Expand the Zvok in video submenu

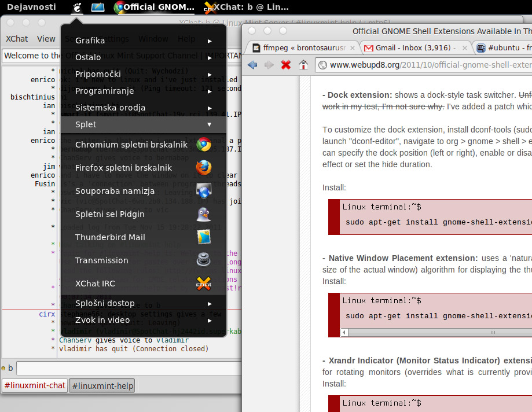click(x=143, y=320)
